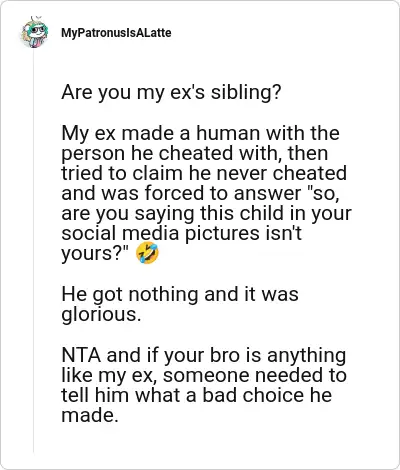Click the word "glorious."
This screenshot has height=470, width=400.
[x=101, y=315]
